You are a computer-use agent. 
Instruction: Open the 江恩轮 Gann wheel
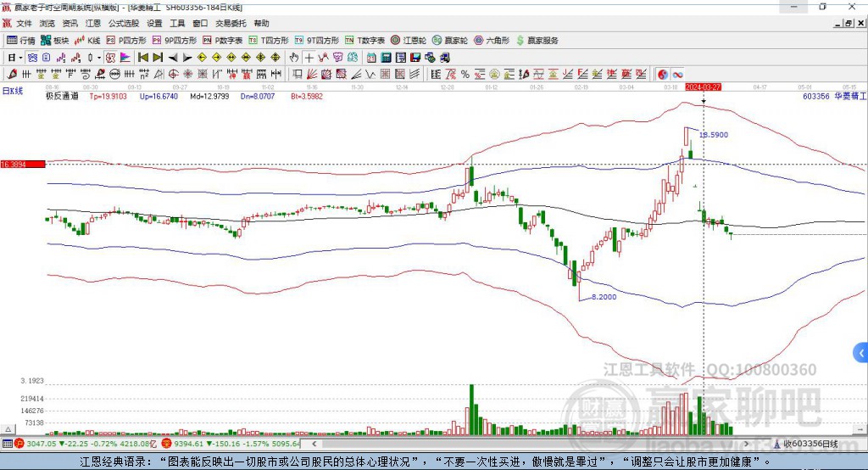tap(409, 41)
